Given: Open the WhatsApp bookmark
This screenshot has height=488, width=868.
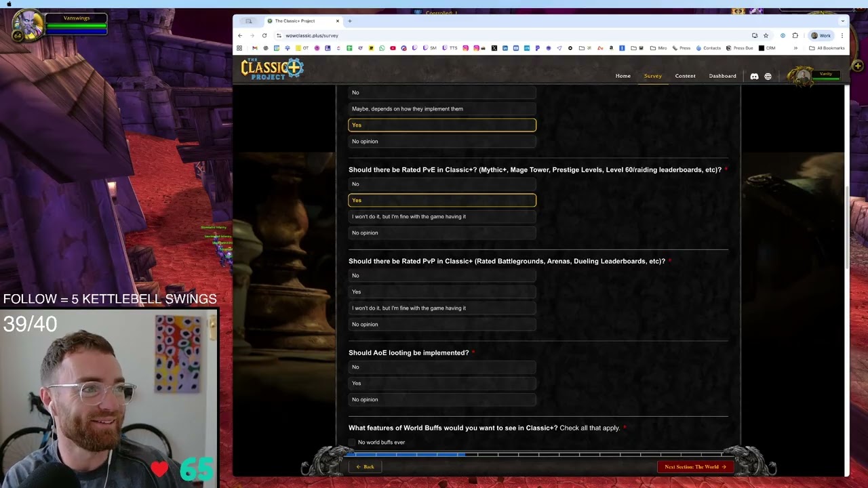Looking at the screenshot, I should (382, 48).
